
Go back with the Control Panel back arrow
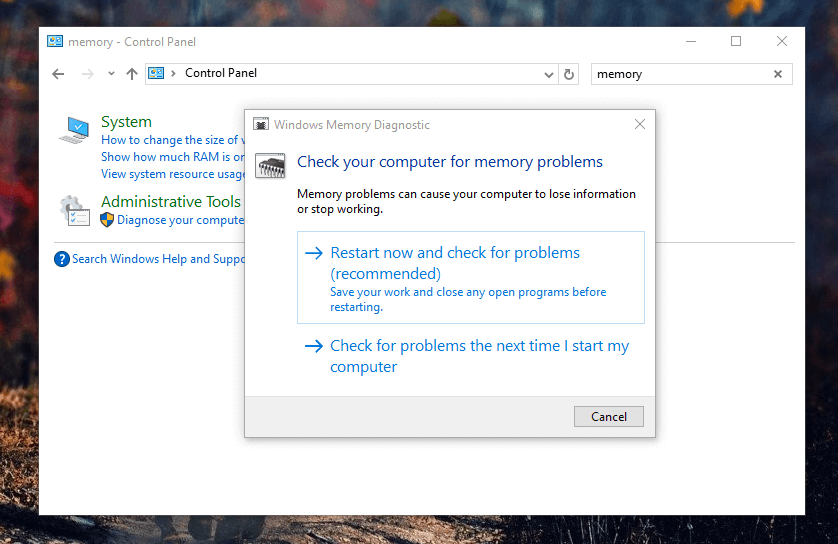pos(58,74)
